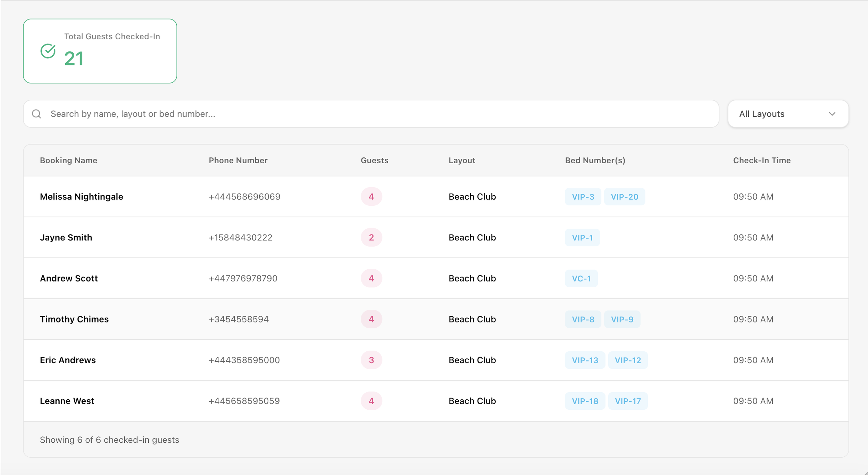Image resolution: width=868 pixels, height=475 pixels.
Task: Click the Booking Name column header
Action: tap(68, 161)
